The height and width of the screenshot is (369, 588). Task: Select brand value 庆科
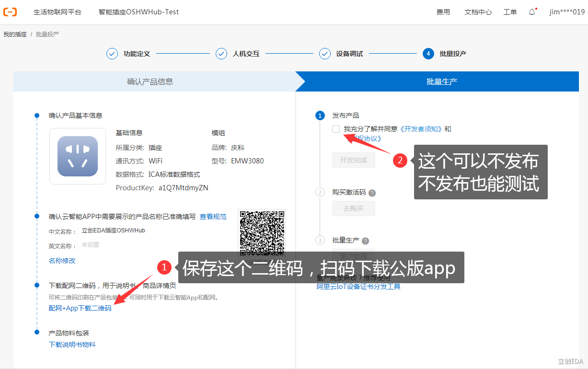238,148
